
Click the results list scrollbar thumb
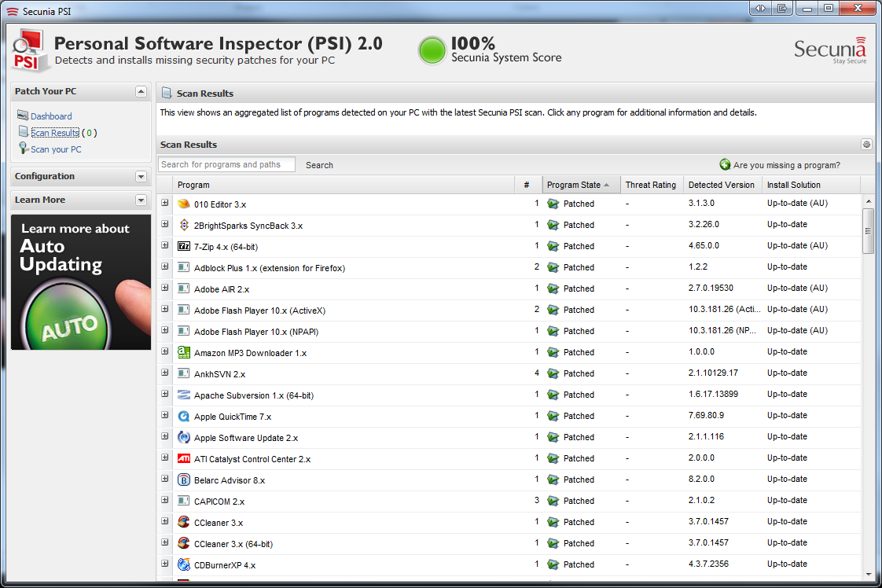(868, 231)
